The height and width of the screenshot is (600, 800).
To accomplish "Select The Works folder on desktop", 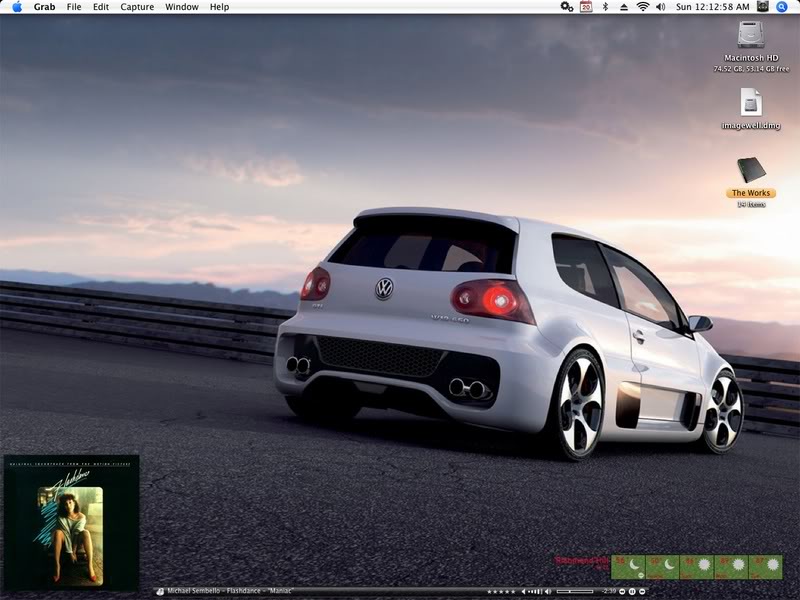I will tap(751, 169).
